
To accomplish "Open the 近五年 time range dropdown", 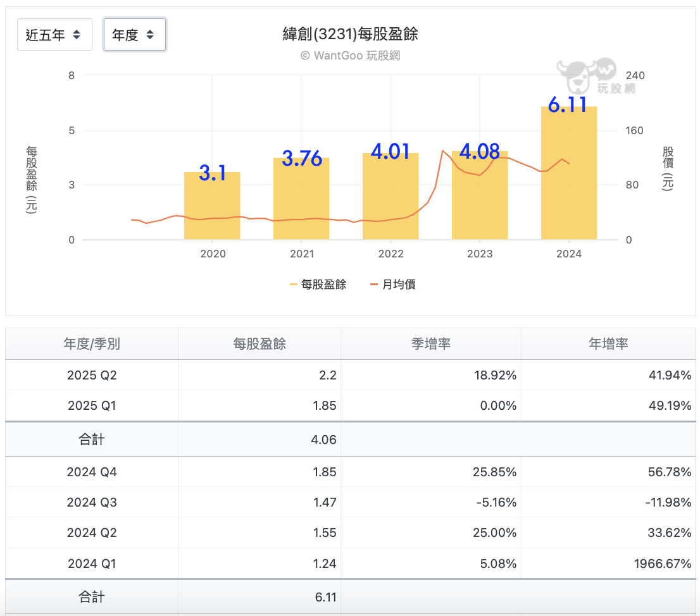I will tap(54, 34).
